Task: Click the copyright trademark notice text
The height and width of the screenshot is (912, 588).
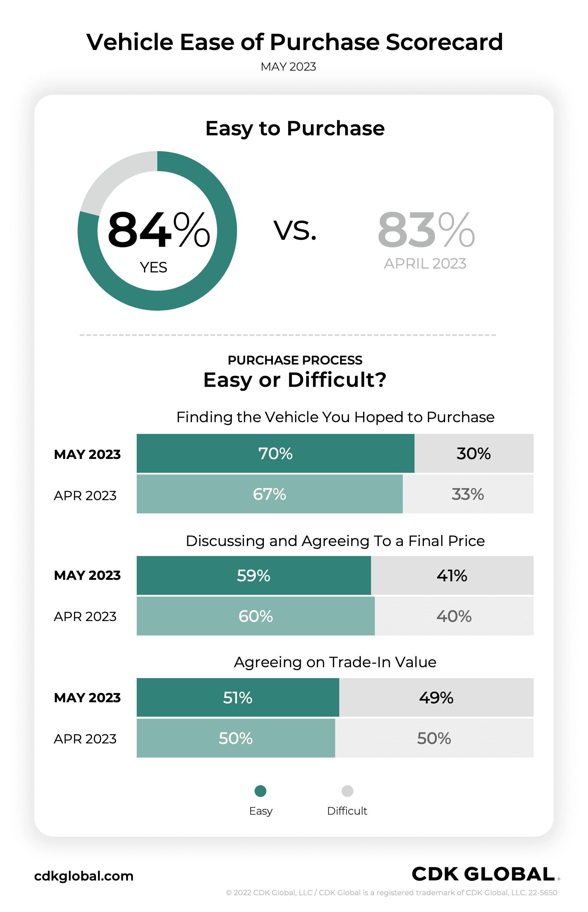Action: 391,893
